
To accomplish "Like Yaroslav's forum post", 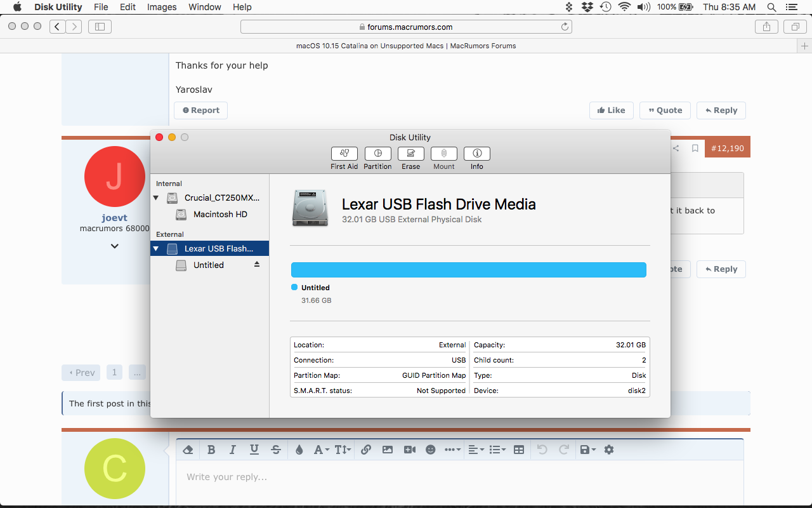I will pos(612,110).
